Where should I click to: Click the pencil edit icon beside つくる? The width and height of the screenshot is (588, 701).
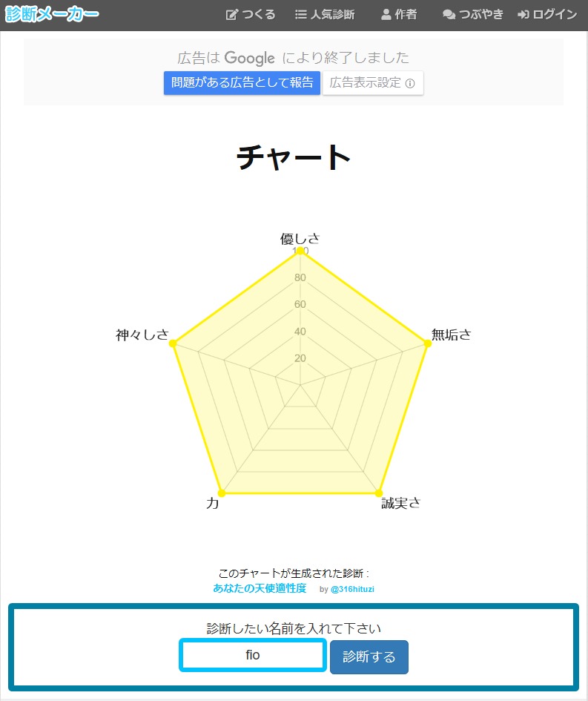(x=232, y=15)
